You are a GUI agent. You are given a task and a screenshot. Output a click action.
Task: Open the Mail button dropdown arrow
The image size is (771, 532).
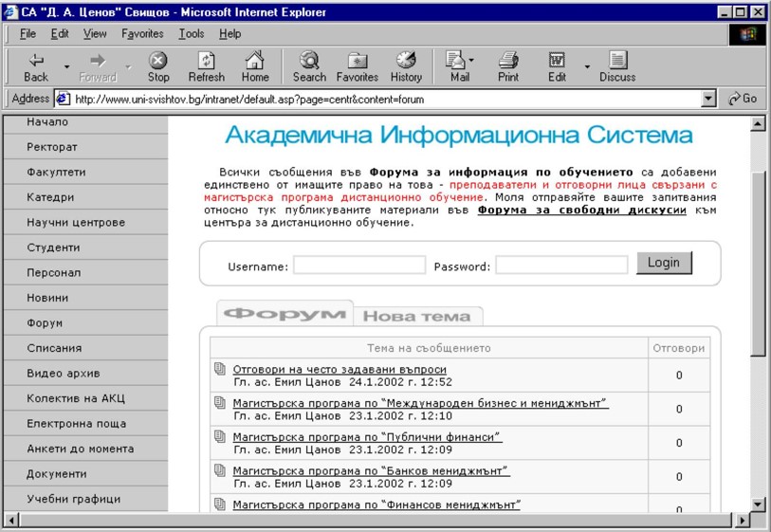471,61
